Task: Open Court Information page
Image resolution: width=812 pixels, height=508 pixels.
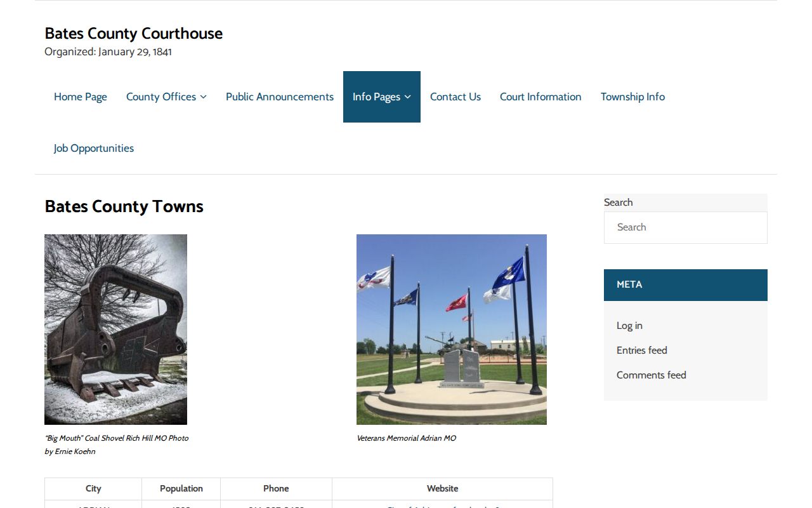Action: tap(540, 97)
